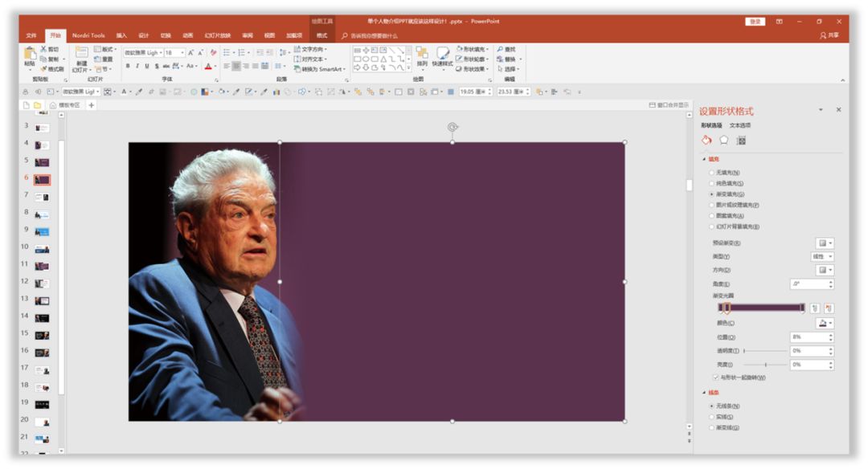
Task: Open the Size & Properties icon in format pane
Action: tap(741, 141)
